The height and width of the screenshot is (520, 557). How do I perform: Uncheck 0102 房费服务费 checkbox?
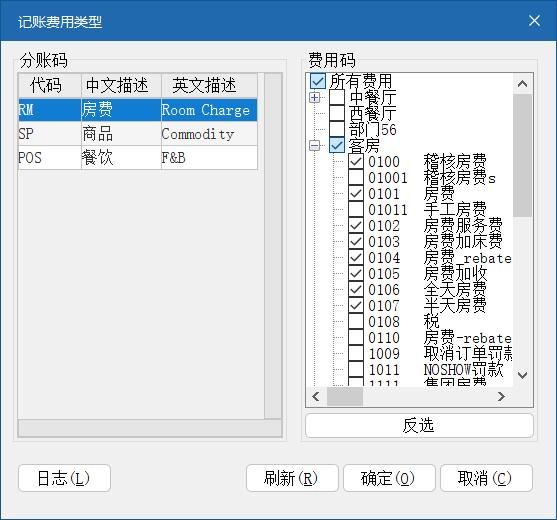pos(356,225)
